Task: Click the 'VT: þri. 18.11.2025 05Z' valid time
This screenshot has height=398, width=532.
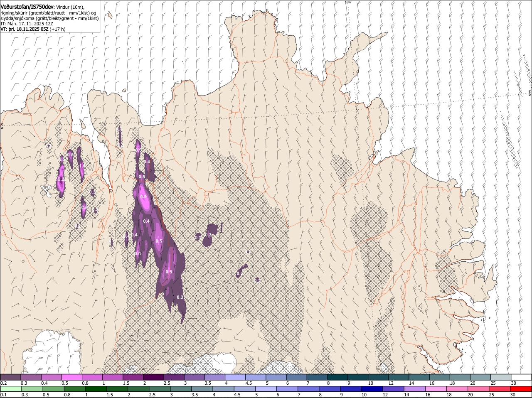Action: (25, 29)
